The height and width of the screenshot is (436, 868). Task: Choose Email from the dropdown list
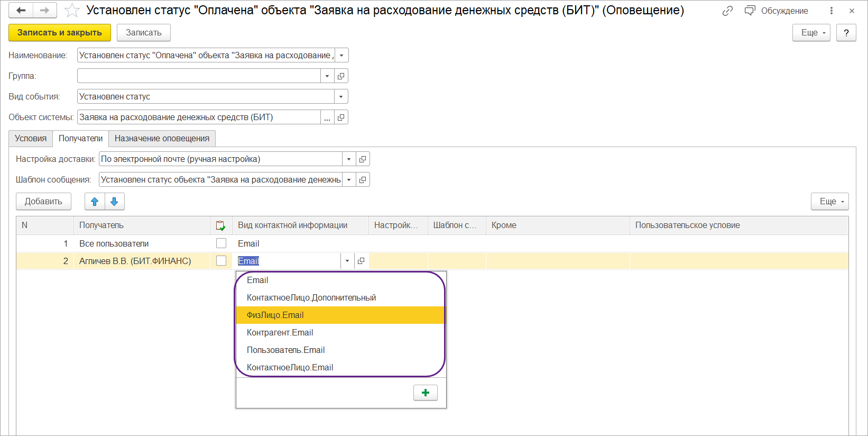click(340, 280)
